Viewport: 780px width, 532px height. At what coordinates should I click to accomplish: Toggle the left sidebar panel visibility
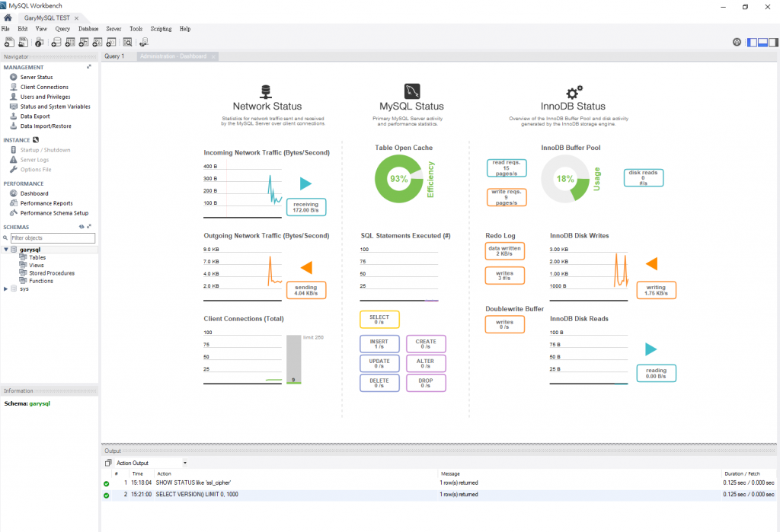[752, 43]
